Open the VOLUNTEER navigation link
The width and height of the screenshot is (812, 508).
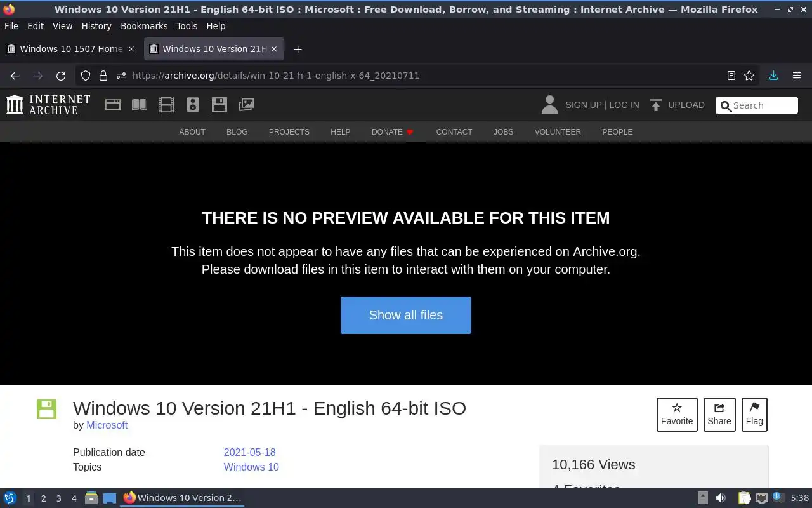558,132
